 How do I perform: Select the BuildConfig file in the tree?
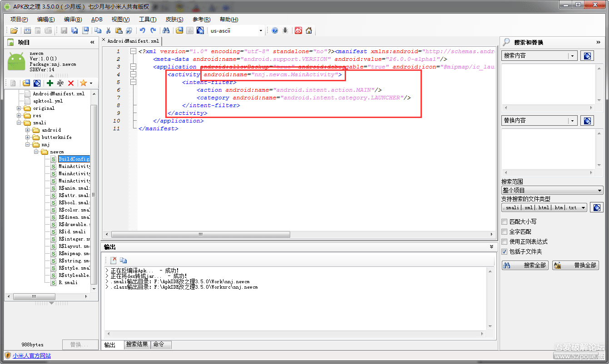(x=74, y=159)
